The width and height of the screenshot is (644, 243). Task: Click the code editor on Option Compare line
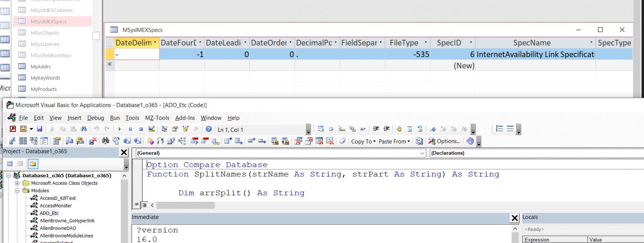tap(207, 164)
